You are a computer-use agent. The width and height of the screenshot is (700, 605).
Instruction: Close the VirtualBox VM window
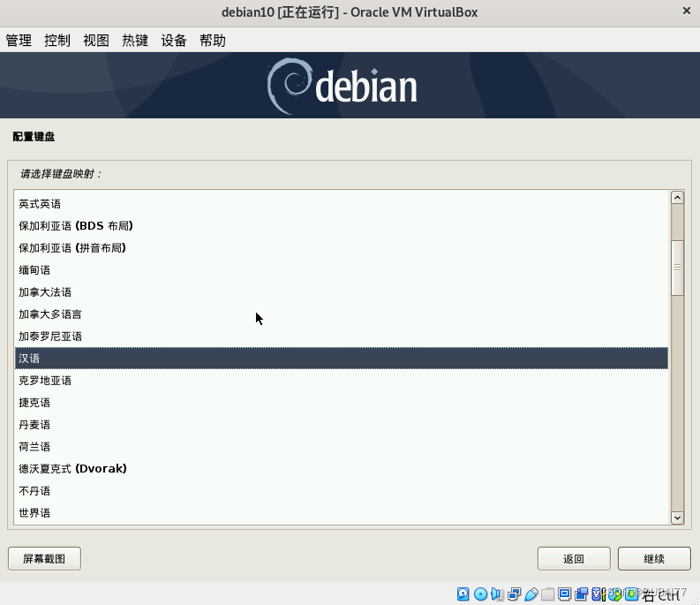tap(687, 11)
